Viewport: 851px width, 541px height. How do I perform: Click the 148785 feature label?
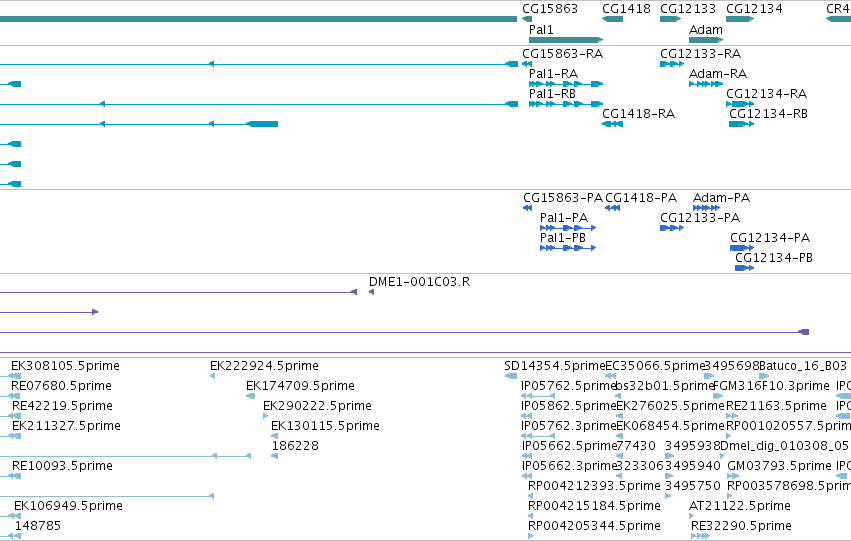38,526
